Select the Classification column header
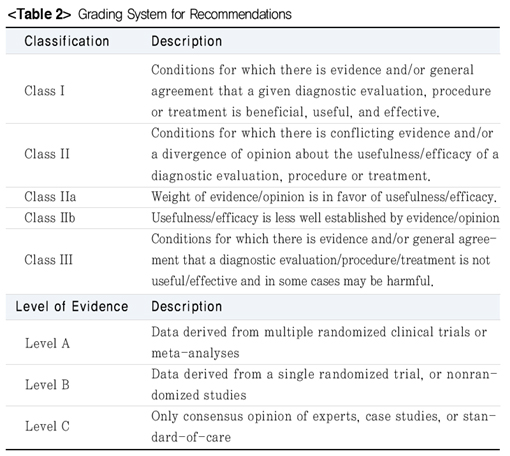 click(x=67, y=41)
